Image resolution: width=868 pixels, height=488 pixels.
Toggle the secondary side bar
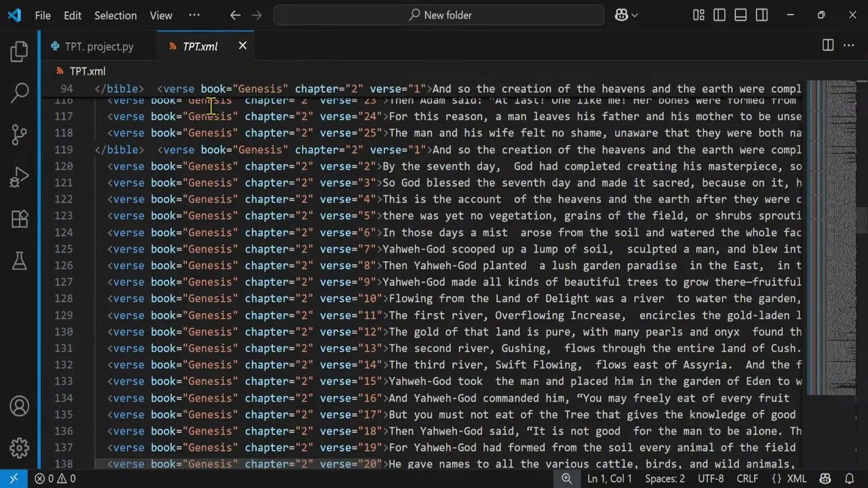(762, 15)
